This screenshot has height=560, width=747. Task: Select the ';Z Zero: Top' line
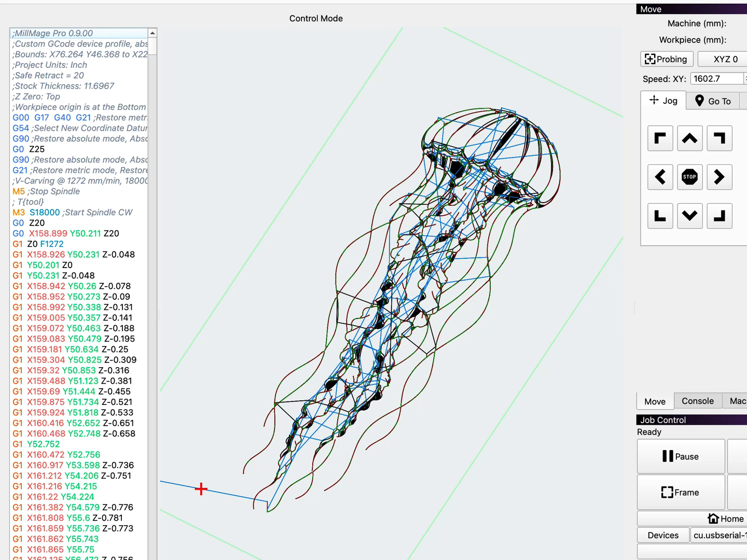pos(79,96)
